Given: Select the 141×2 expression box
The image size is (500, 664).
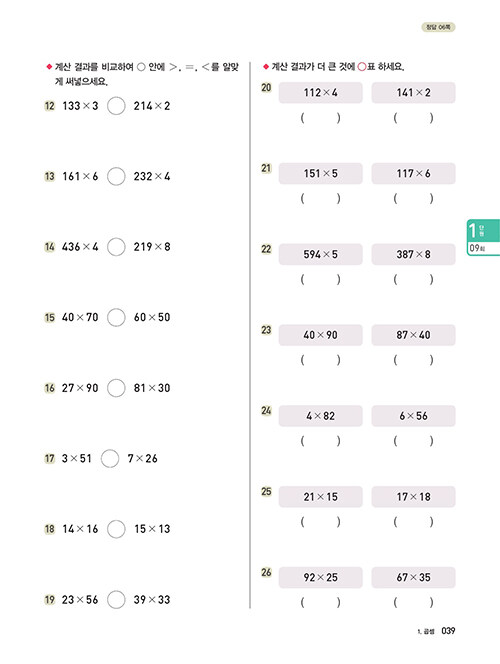Looking at the screenshot, I should pos(414,93).
